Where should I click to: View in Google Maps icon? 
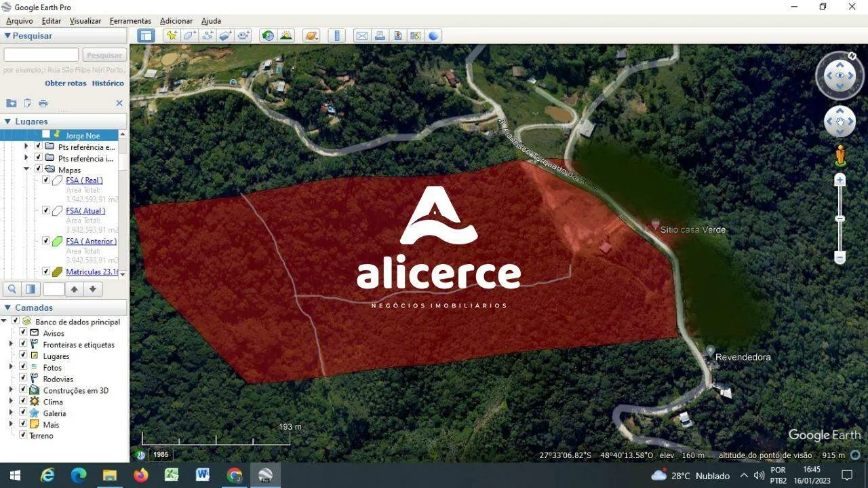click(x=415, y=35)
